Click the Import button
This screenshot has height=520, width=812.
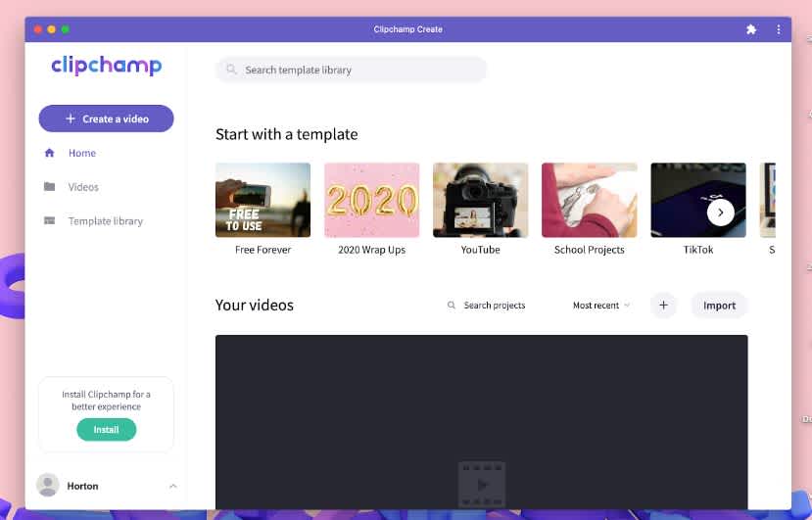pos(719,306)
